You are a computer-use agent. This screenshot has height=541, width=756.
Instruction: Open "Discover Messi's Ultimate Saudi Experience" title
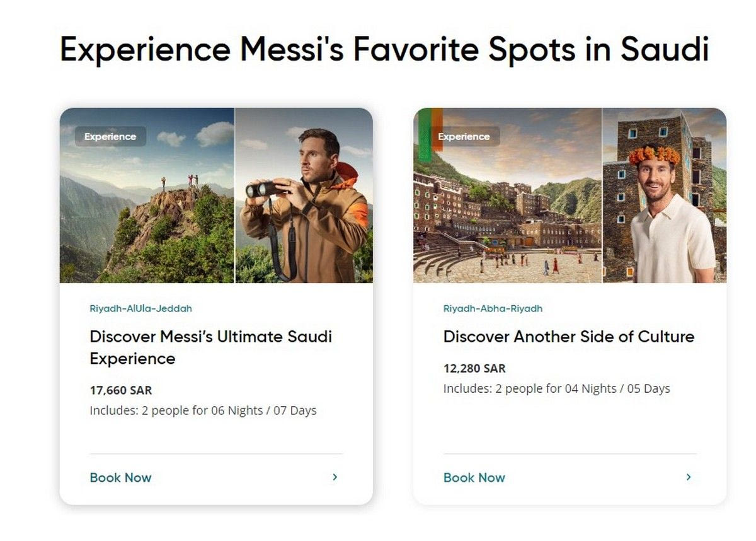click(x=210, y=347)
